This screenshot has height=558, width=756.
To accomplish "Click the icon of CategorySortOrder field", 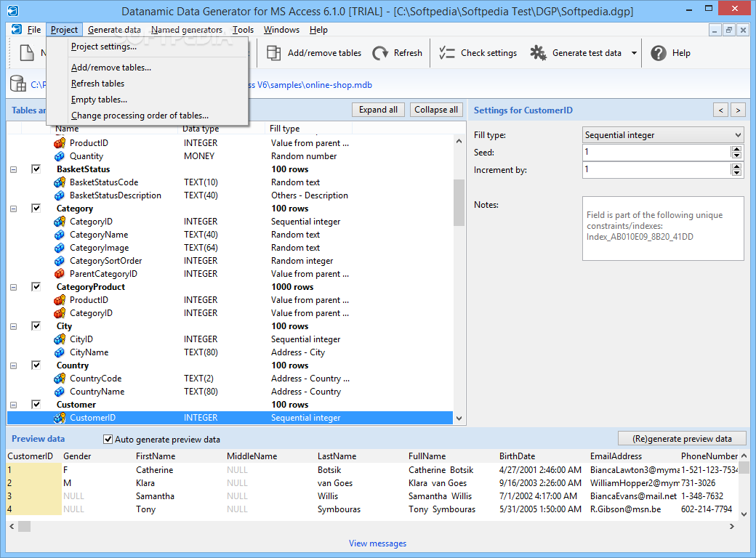I will tap(60, 261).
